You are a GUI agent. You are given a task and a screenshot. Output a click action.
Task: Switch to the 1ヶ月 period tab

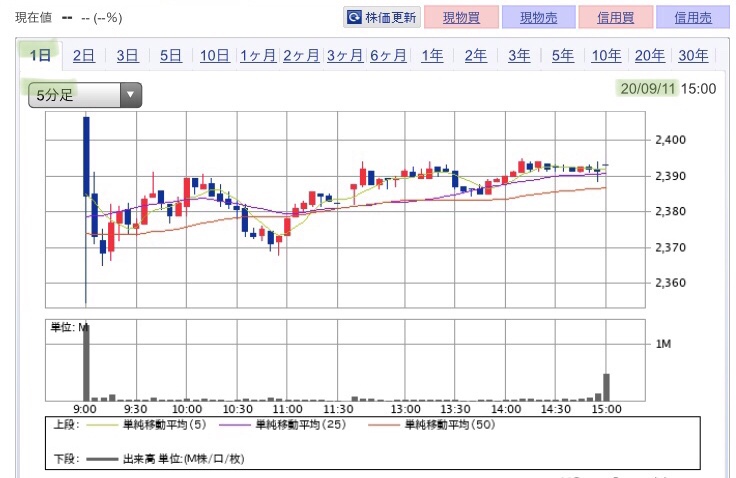coord(258,55)
